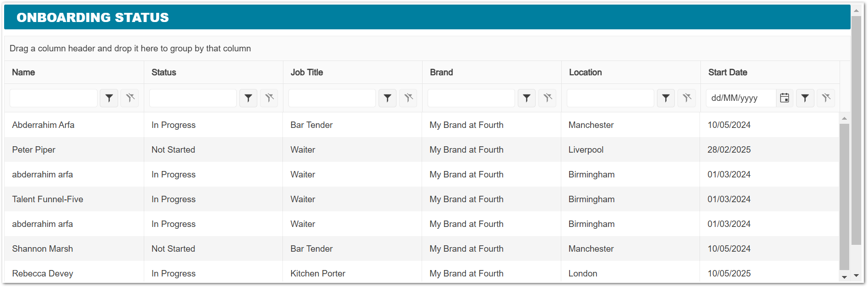The width and height of the screenshot is (868, 287).
Task: Apply filter on the Brand column
Action: pos(526,98)
